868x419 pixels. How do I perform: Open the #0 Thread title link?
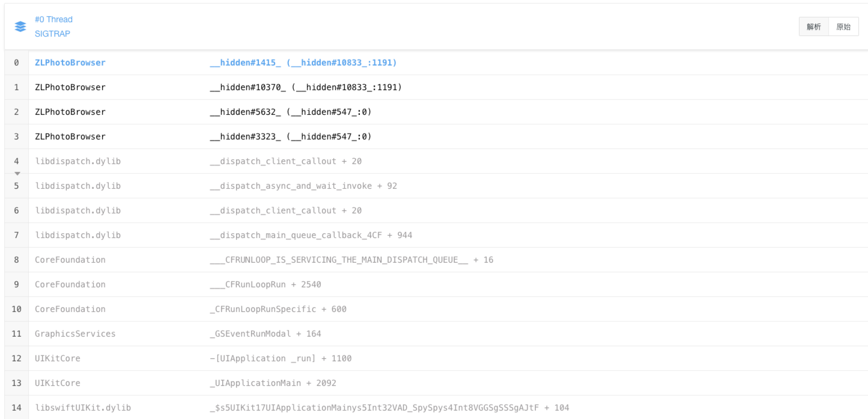[x=53, y=19]
